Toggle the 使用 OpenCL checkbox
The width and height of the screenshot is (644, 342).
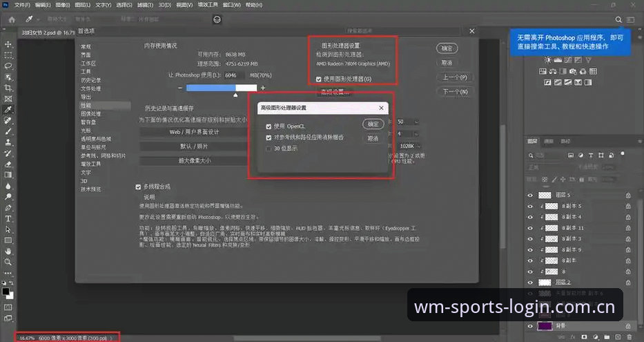tap(269, 126)
